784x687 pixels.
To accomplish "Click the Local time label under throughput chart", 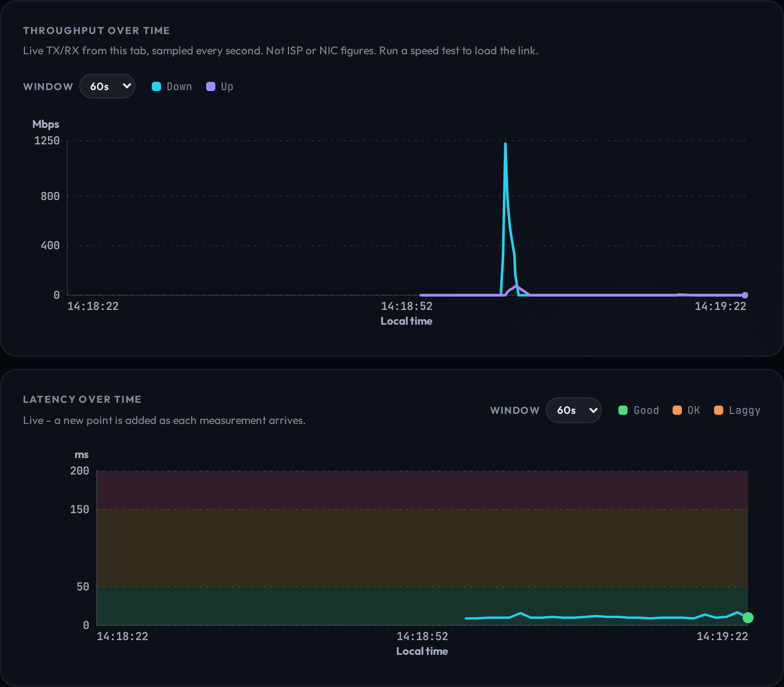I will [406, 321].
